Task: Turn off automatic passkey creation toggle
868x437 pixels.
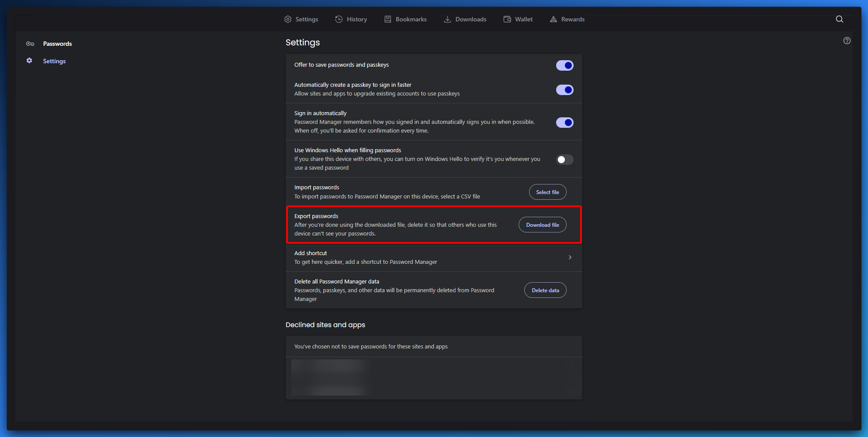Action: (564, 90)
